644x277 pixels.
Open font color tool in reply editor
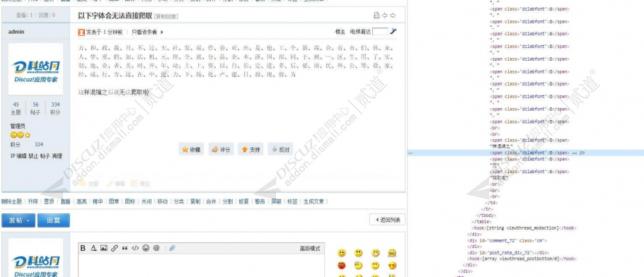point(93,248)
